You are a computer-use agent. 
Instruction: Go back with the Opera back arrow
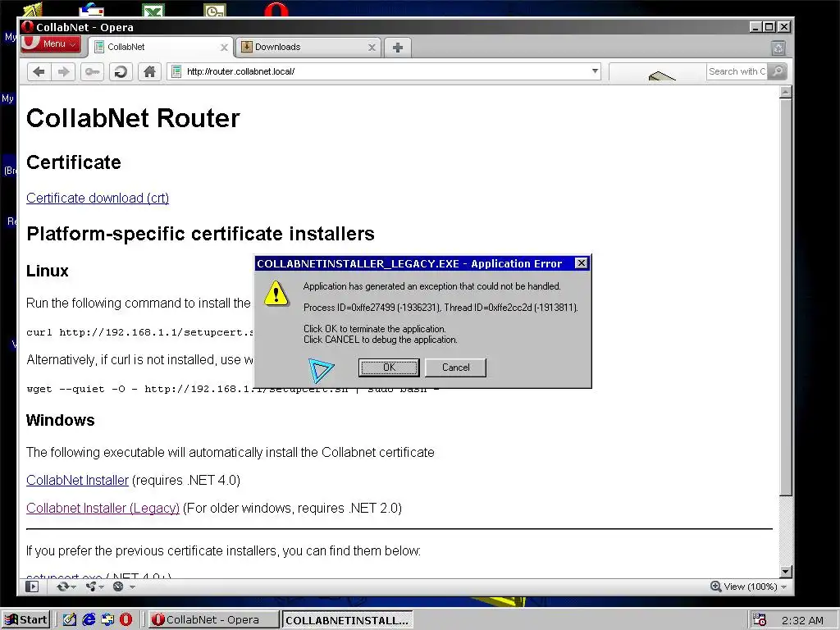coord(39,72)
